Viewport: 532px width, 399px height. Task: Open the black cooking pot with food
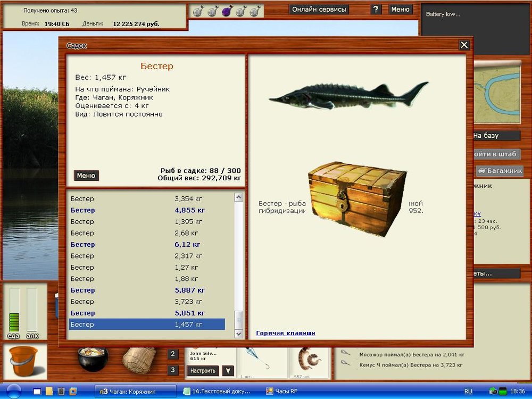93,359
